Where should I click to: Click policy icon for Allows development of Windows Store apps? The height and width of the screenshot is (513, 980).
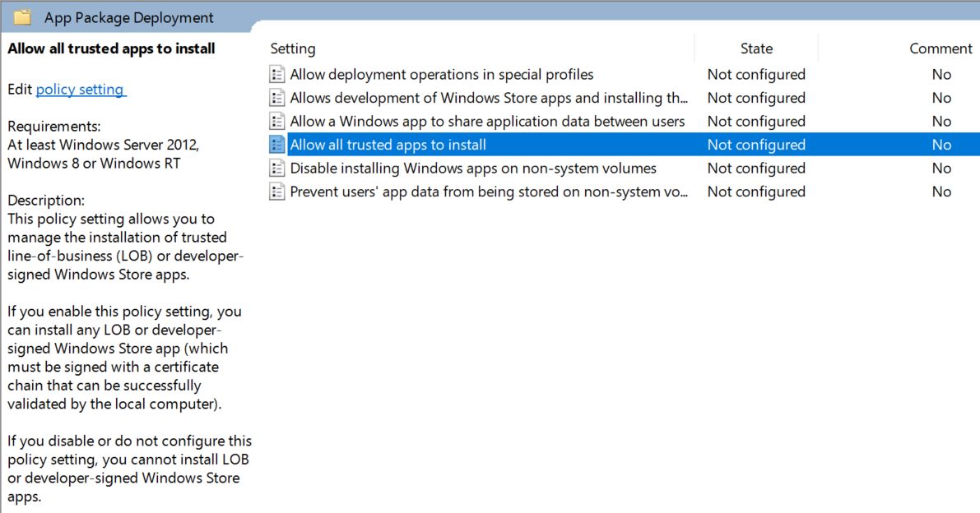[x=276, y=98]
